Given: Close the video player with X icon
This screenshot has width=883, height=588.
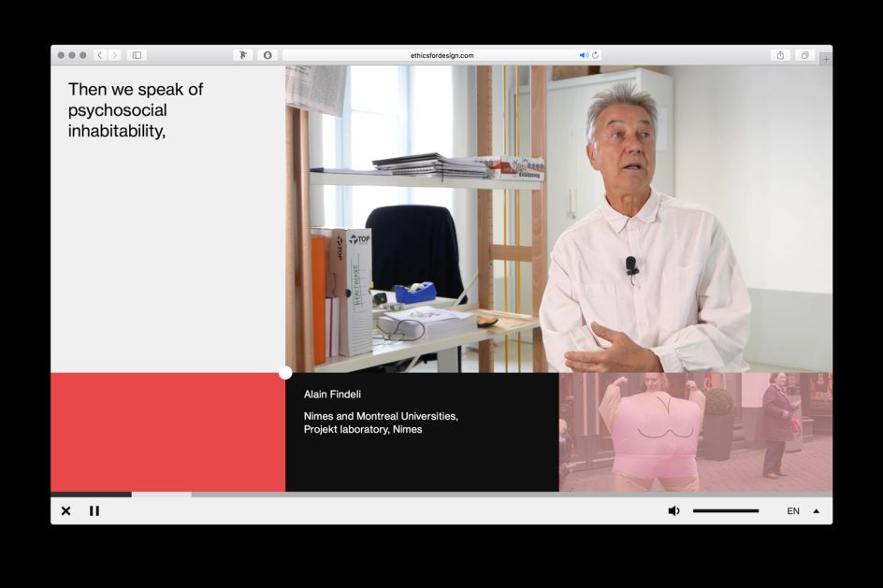Looking at the screenshot, I should [65, 510].
